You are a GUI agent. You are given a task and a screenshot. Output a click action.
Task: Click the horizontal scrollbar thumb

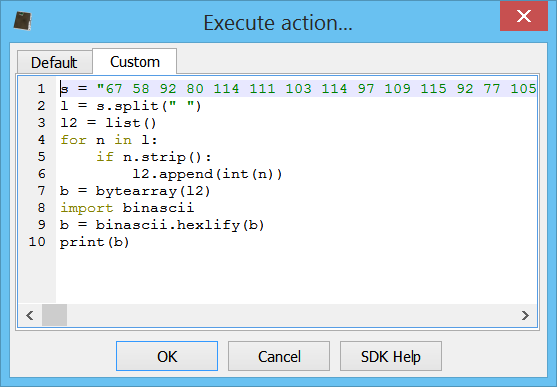pos(54,315)
